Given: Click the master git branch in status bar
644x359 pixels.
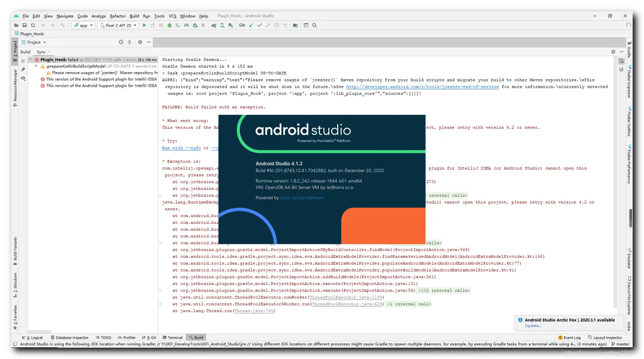Looking at the screenshot, I should click(621, 344).
